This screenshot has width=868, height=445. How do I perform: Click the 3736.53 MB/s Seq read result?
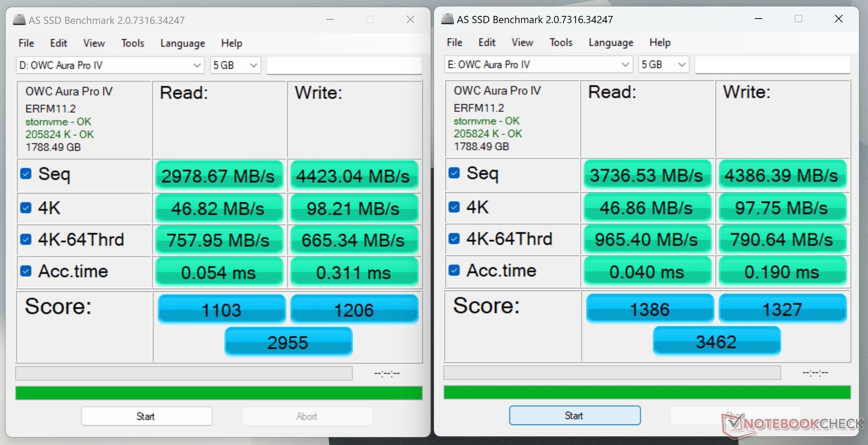coord(647,174)
